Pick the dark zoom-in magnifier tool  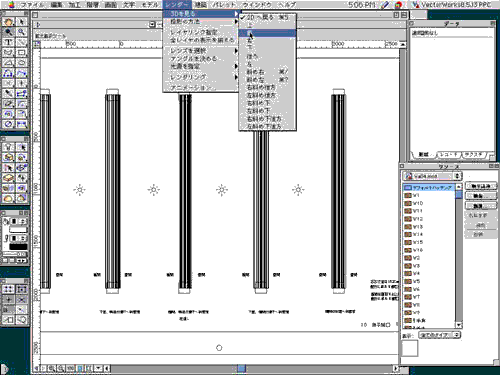pyautogui.click(x=8, y=32)
